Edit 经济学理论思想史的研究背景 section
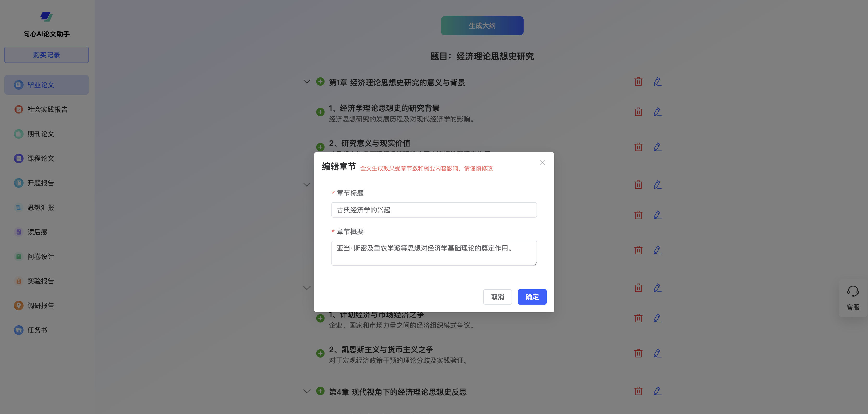The width and height of the screenshot is (868, 414). (657, 112)
